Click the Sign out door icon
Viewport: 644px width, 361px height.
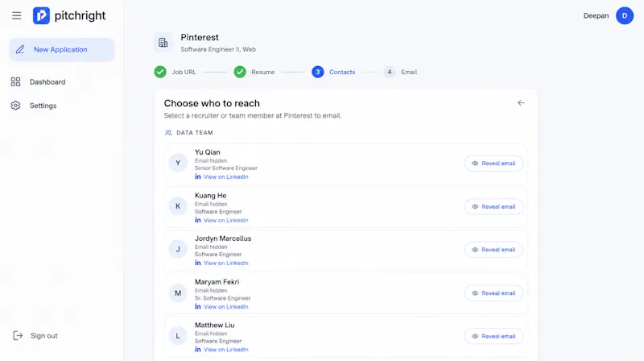[x=17, y=335]
